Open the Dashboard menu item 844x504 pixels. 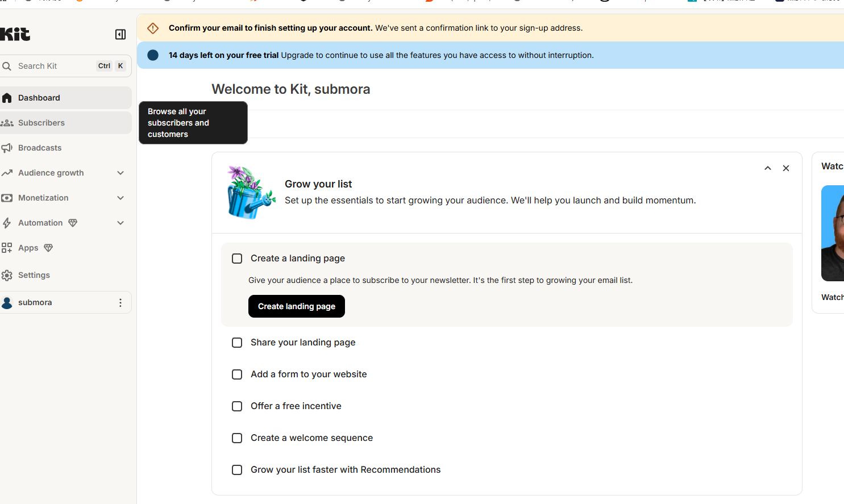tap(66, 98)
